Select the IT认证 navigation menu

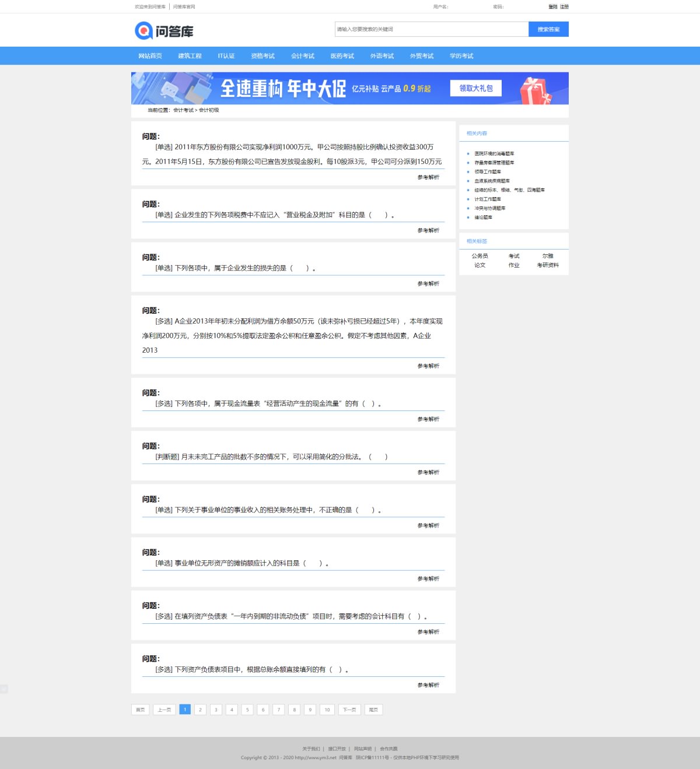[226, 56]
